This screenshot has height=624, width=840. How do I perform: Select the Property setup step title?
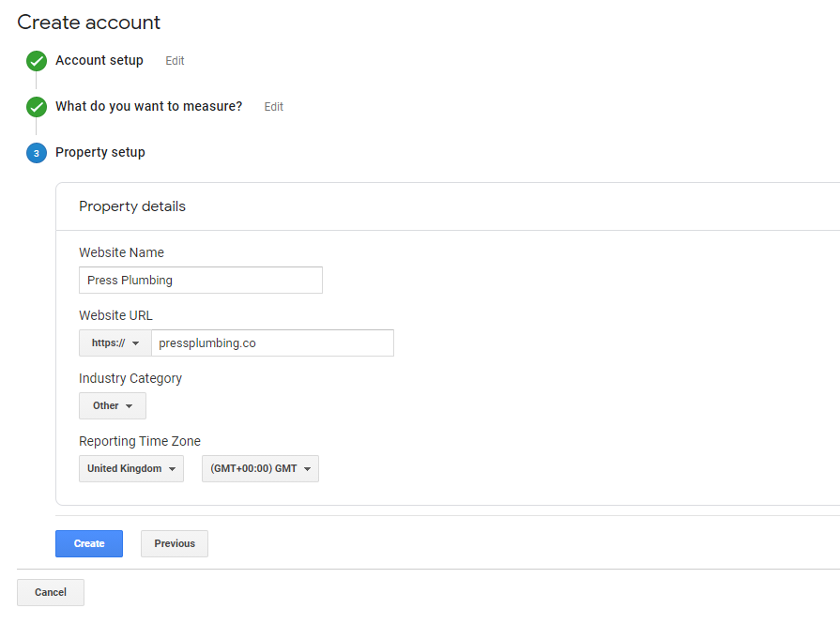(100, 152)
